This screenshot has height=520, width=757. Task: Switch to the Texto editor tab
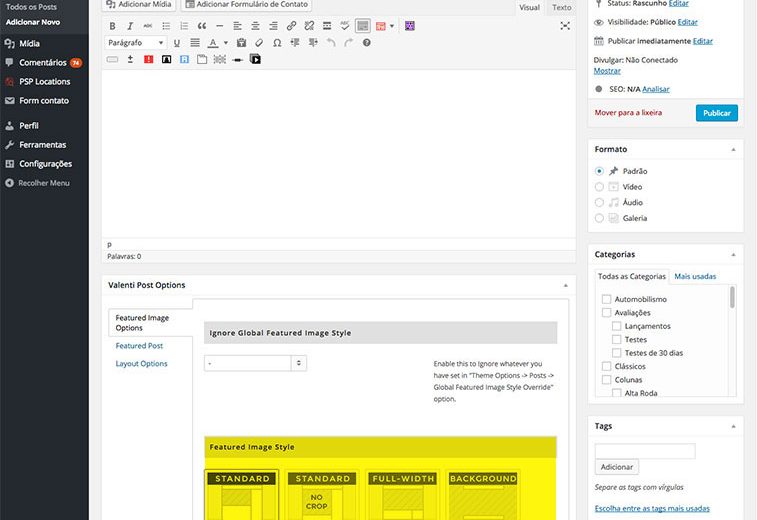[562, 7]
